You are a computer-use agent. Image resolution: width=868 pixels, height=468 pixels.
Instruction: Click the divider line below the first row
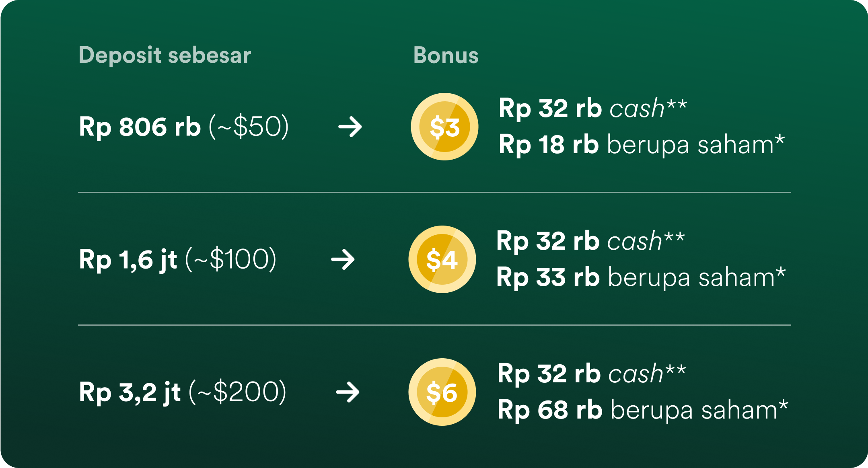[x=434, y=193]
